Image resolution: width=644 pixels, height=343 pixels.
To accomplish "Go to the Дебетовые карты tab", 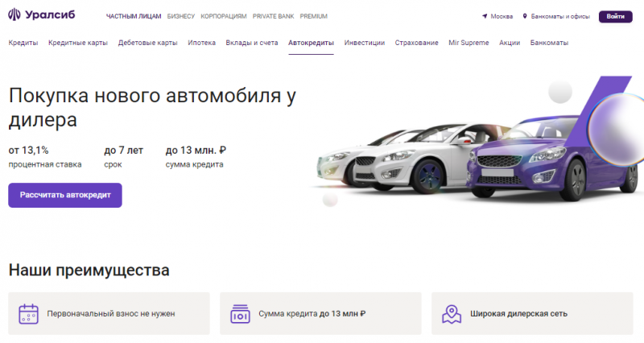I will tap(148, 43).
